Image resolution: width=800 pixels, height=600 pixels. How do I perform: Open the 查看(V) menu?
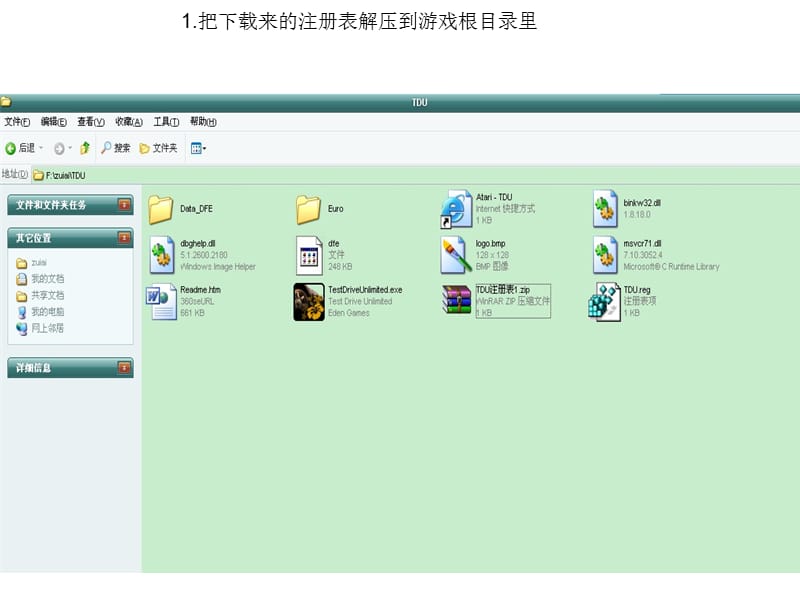click(91, 122)
